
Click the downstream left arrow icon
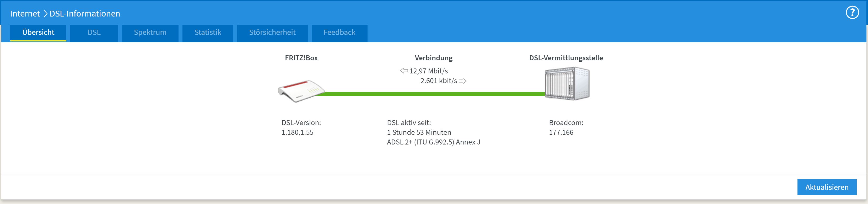[x=404, y=71]
